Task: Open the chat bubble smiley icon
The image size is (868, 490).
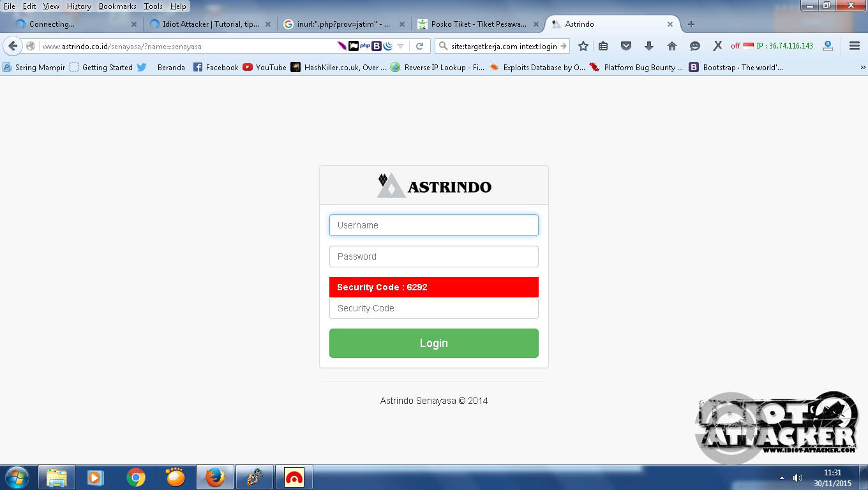Action: 695,46
